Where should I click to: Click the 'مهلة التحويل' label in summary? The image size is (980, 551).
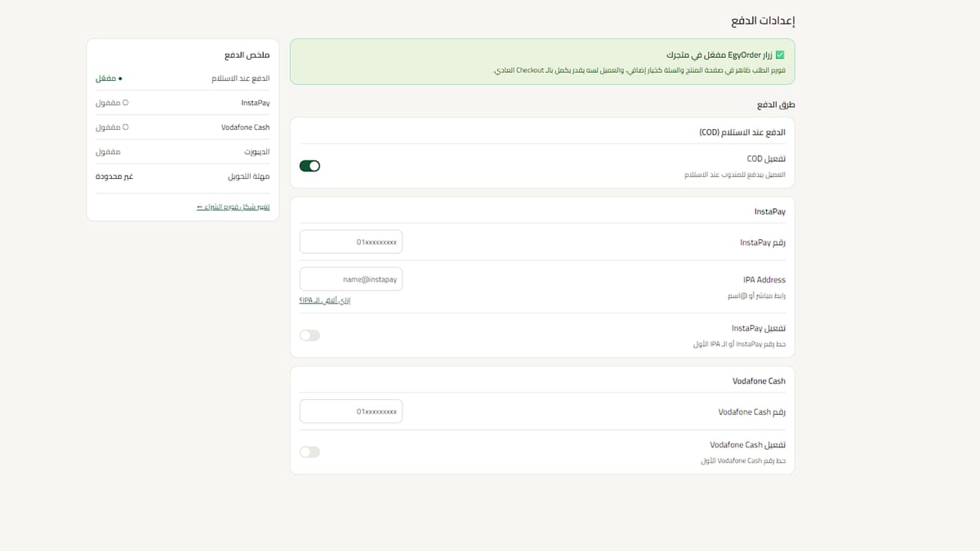[248, 176]
